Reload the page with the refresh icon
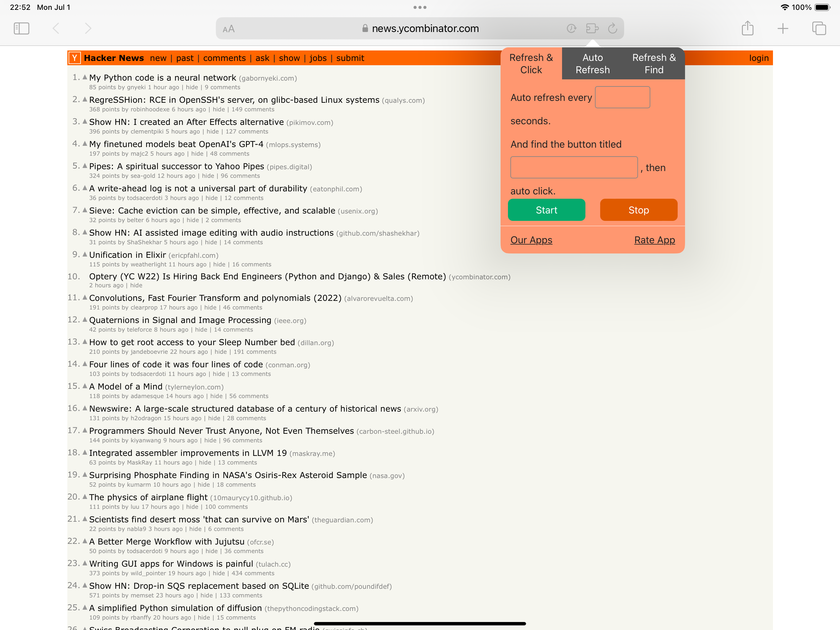The image size is (840, 630). [x=612, y=29]
